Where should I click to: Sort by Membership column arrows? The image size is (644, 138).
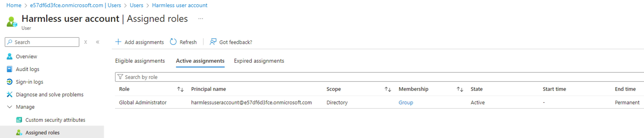pyautogui.click(x=460, y=89)
